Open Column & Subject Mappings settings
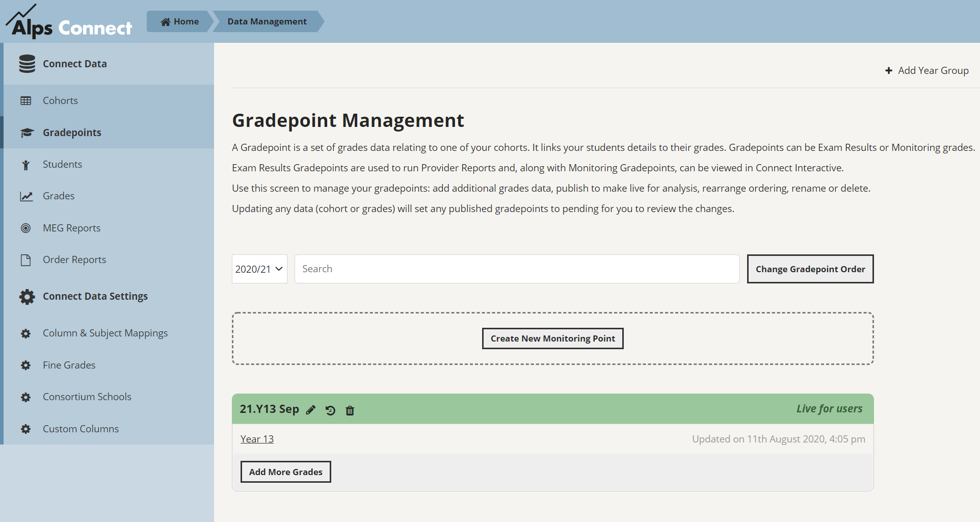Screen dimensions: 980x522 (x=109, y=333)
